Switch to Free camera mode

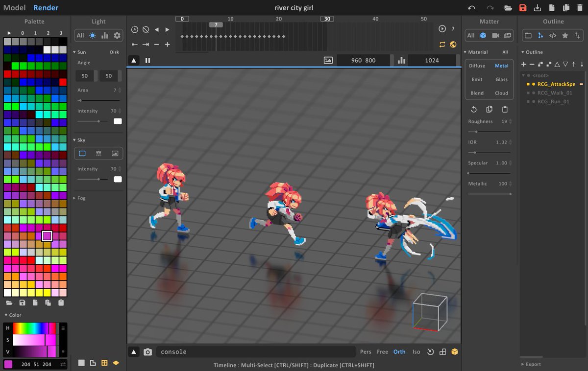tap(383, 352)
